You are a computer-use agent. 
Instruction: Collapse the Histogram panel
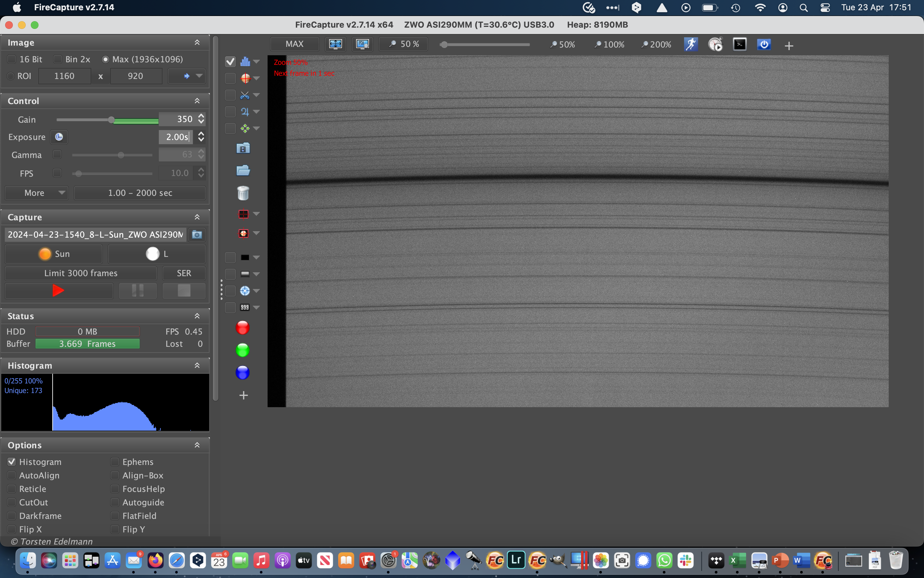[x=197, y=365]
